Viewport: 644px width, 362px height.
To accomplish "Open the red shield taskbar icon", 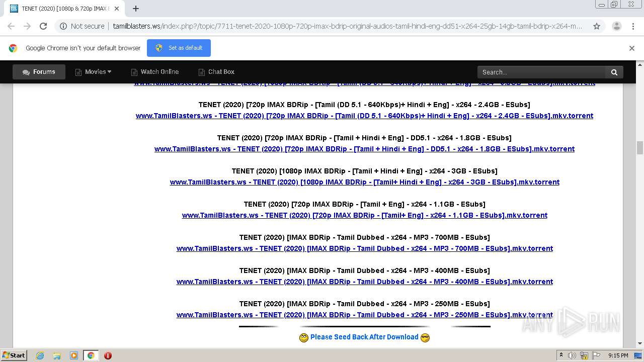I will 108,355.
